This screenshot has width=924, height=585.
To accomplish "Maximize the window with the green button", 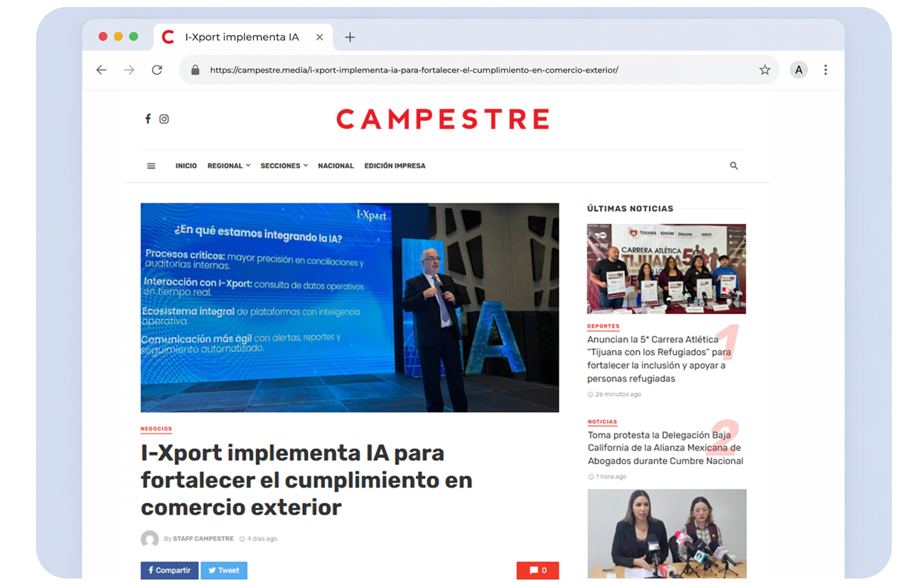I will [x=134, y=36].
